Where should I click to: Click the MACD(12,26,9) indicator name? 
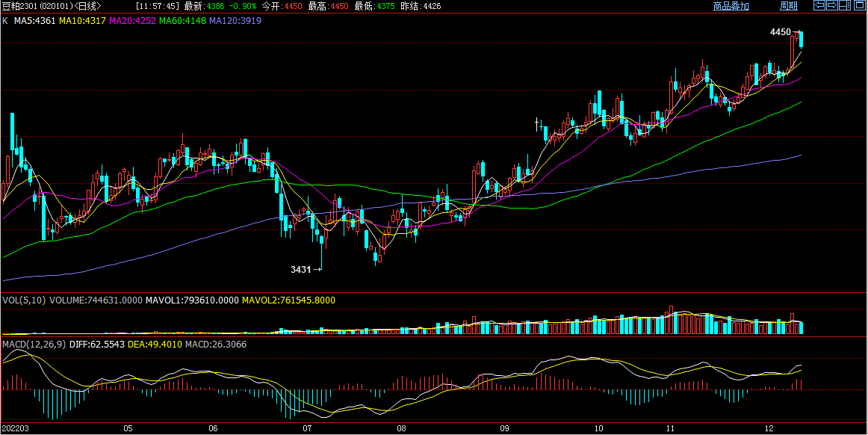[x=34, y=344]
